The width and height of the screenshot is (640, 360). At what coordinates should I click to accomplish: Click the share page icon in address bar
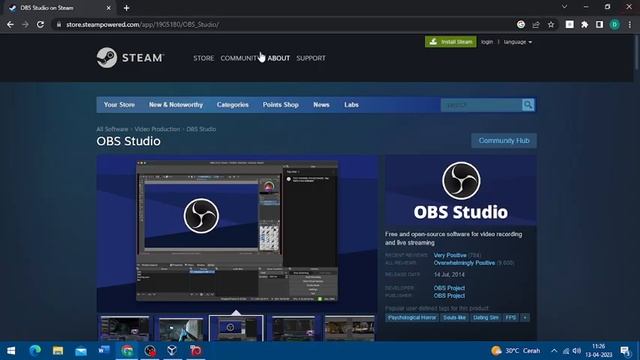[x=536, y=24]
